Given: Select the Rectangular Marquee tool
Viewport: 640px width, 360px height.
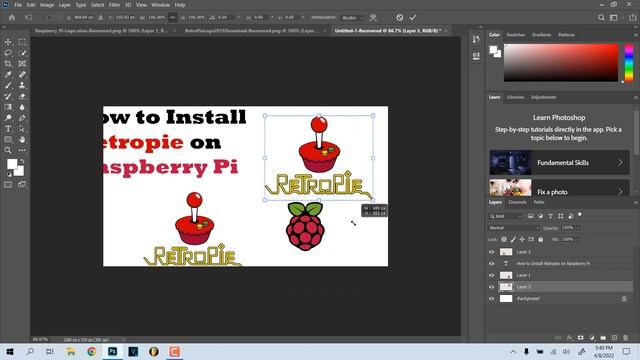Looking at the screenshot, I should point(22,42).
